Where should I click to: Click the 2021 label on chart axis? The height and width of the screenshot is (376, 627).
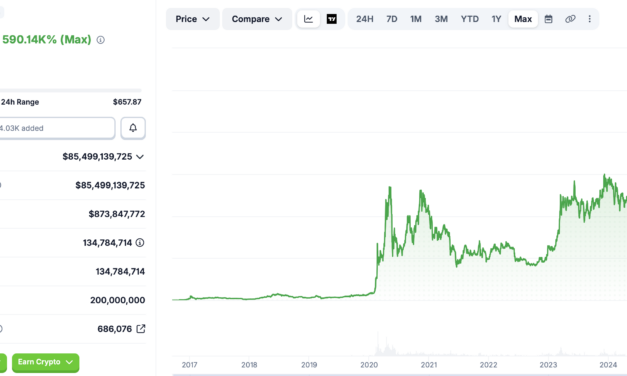click(429, 365)
